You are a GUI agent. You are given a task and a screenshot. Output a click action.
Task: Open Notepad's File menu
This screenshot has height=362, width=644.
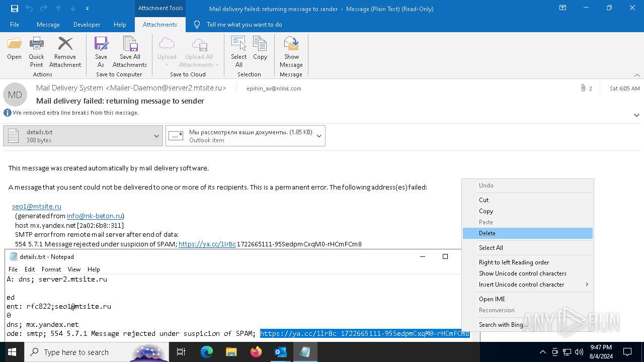click(x=13, y=269)
